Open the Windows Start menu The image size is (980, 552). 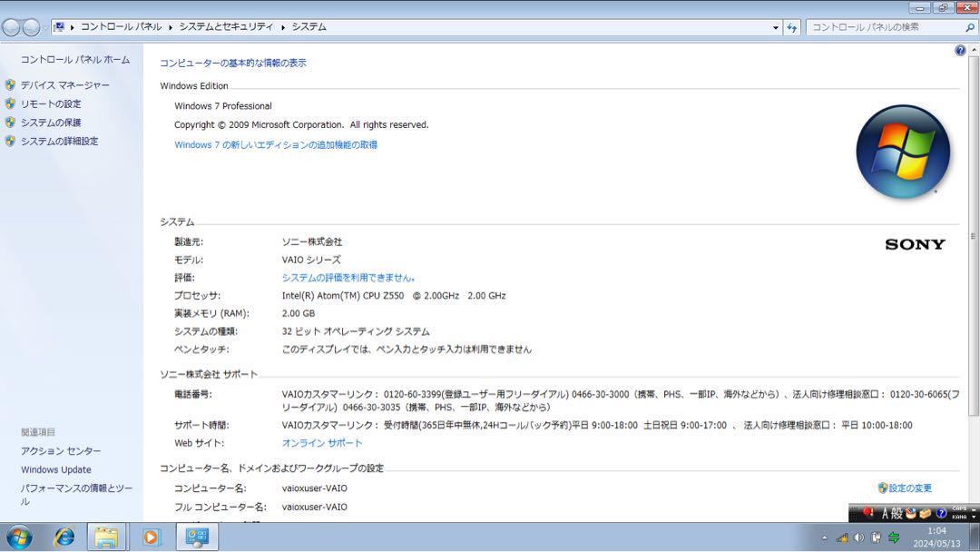coord(19,537)
